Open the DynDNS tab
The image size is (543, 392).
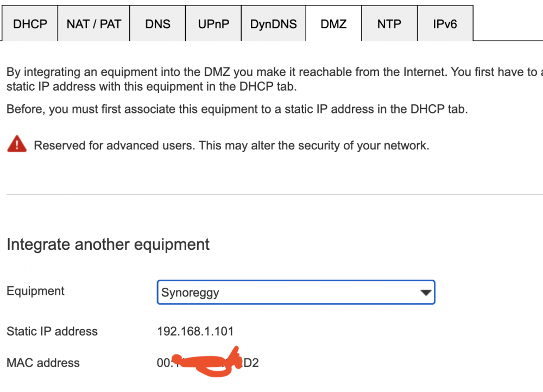click(x=274, y=24)
